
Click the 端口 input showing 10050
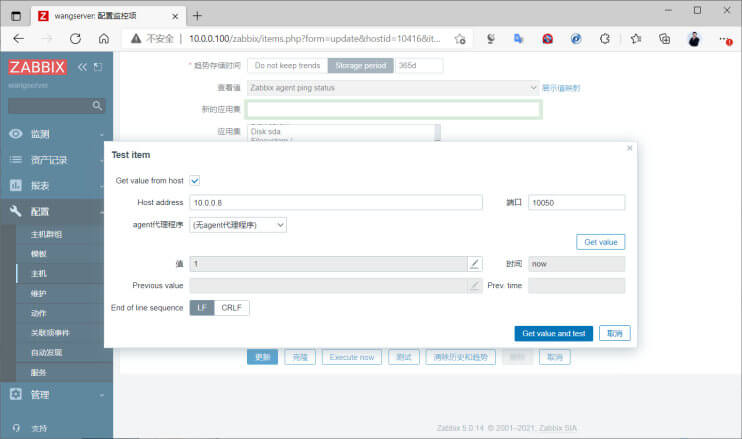pos(576,202)
